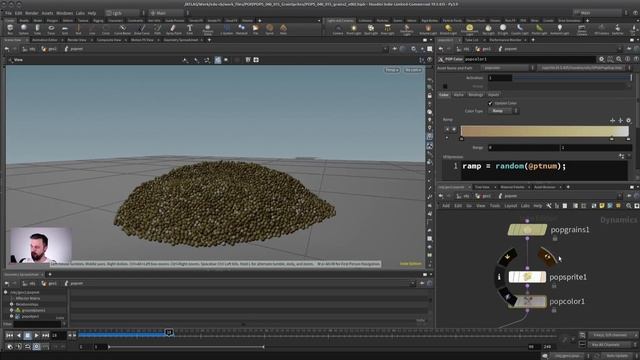The image size is (640, 360).
Task: Click the info button on popsprite1 ring
Action: click(x=499, y=277)
